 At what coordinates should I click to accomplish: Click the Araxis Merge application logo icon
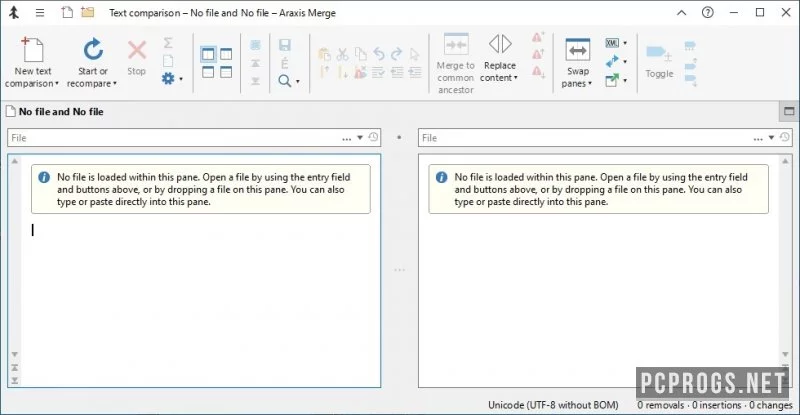14,12
